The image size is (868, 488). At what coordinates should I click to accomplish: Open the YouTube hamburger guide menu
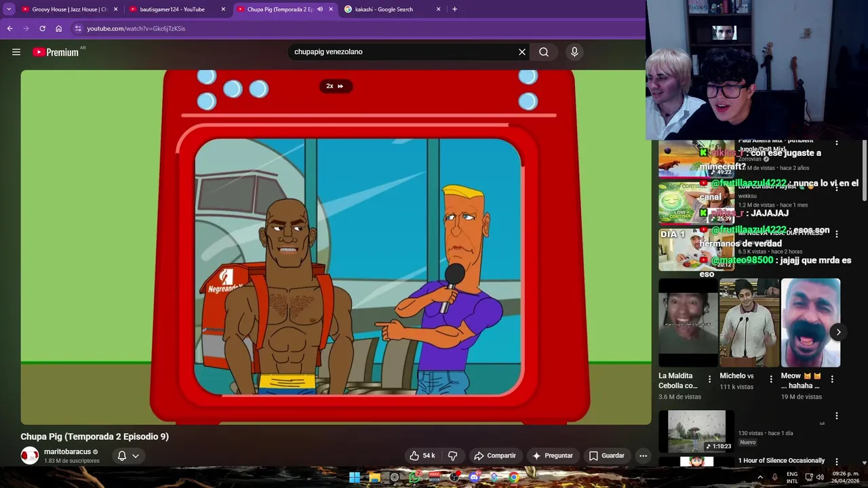(x=16, y=52)
